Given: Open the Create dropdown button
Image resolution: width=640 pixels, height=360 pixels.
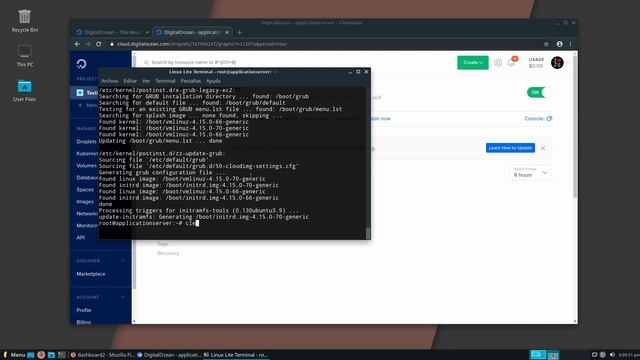Looking at the screenshot, I should 473,62.
